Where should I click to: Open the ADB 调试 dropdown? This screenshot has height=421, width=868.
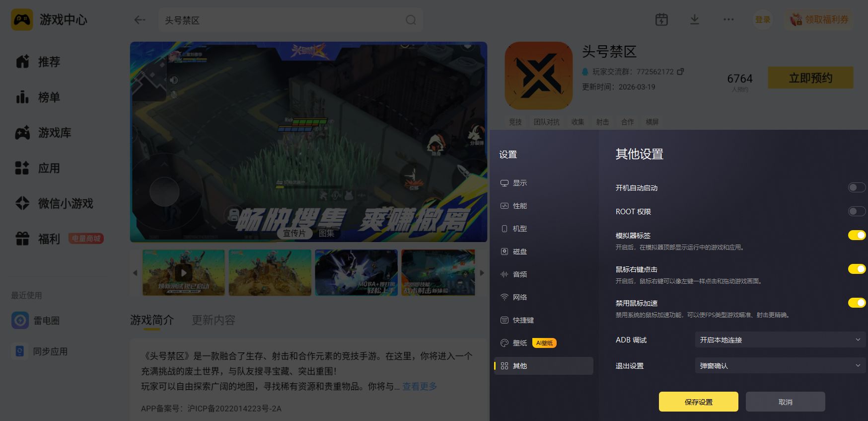tap(780, 339)
